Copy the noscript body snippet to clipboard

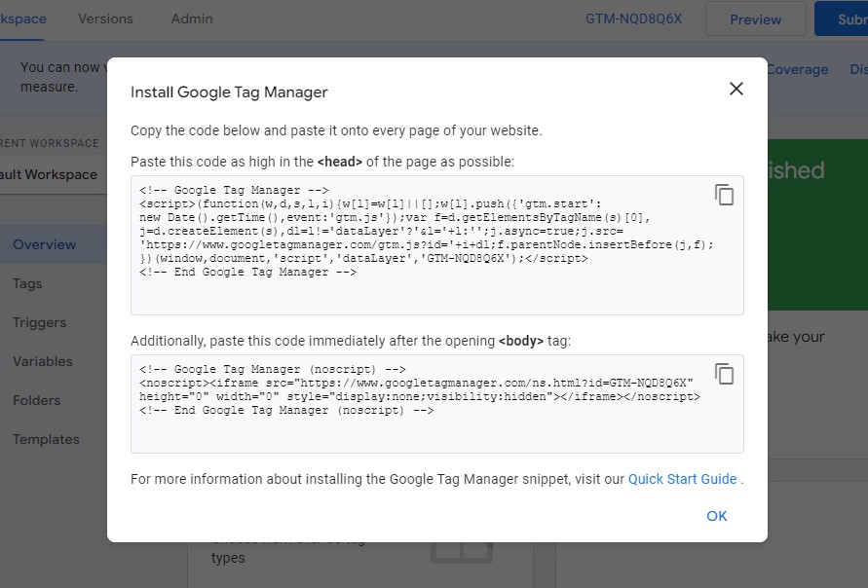coord(724,374)
